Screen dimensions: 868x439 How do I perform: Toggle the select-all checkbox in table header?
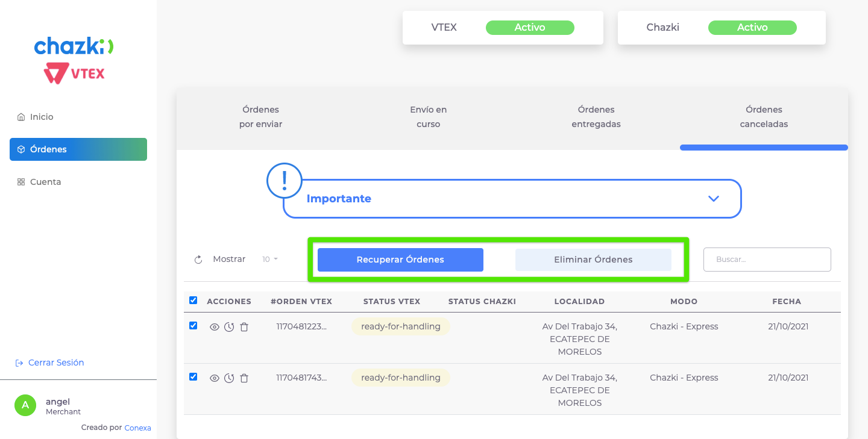pos(193,300)
